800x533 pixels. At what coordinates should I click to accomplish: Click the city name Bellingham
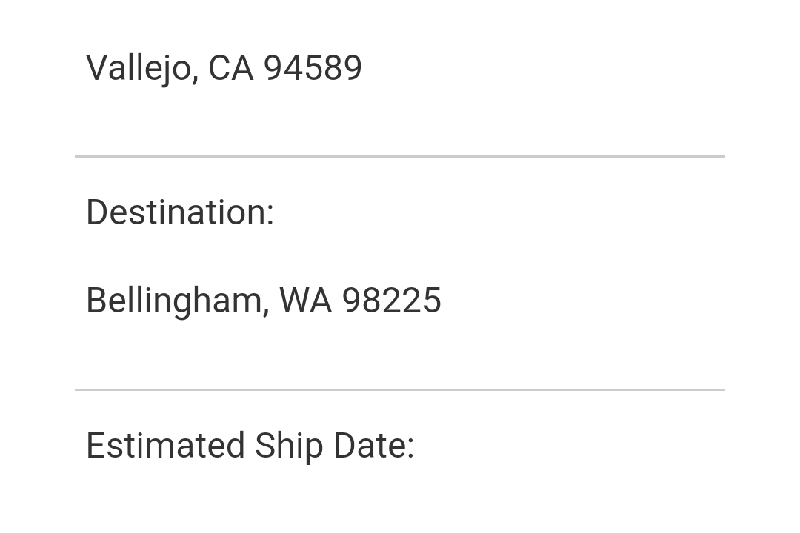(174, 300)
